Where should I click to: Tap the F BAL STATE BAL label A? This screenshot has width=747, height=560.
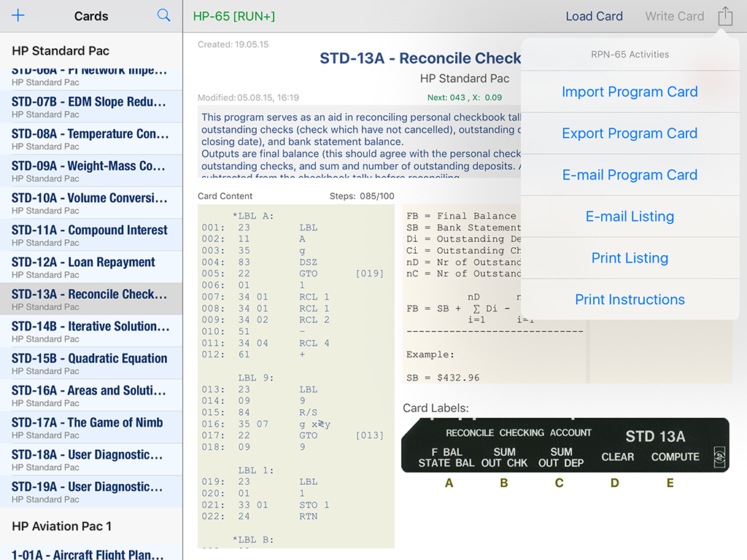coord(446,458)
